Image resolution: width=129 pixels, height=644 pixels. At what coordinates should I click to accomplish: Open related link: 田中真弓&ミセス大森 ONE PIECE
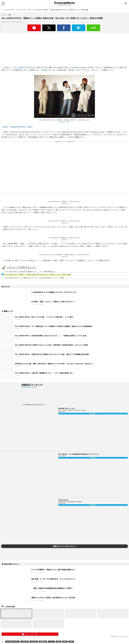point(54,364)
